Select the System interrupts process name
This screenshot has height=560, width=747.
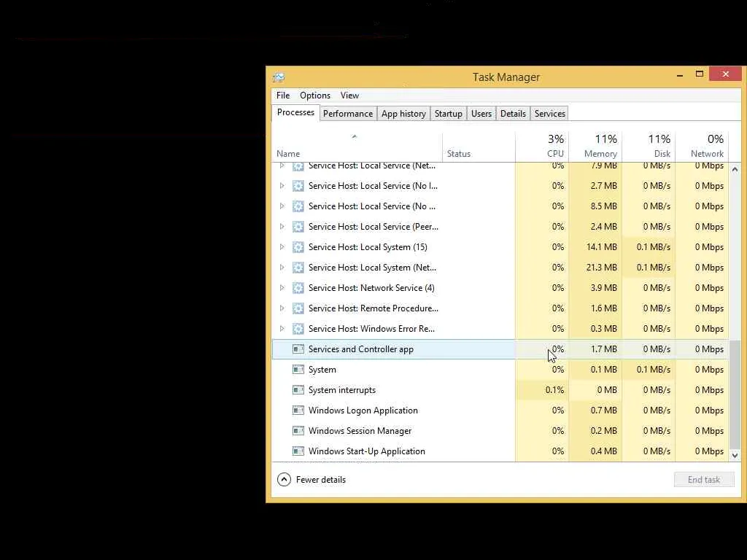[x=342, y=390]
